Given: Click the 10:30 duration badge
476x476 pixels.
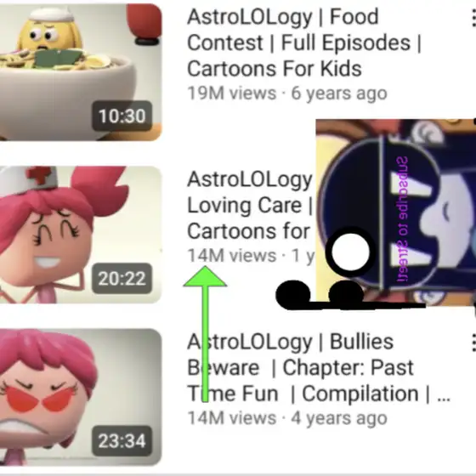Looking at the screenshot, I should click(122, 116).
